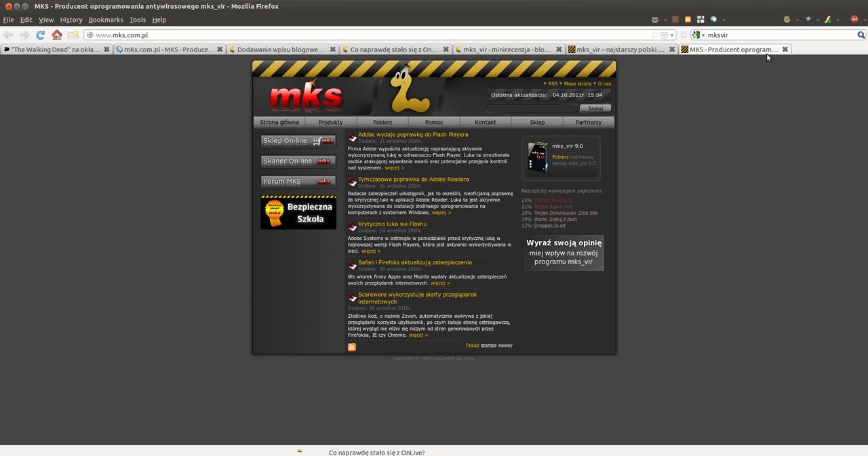This screenshot has height=456, width=868.
Task: Open the History menu
Action: (71, 20)
